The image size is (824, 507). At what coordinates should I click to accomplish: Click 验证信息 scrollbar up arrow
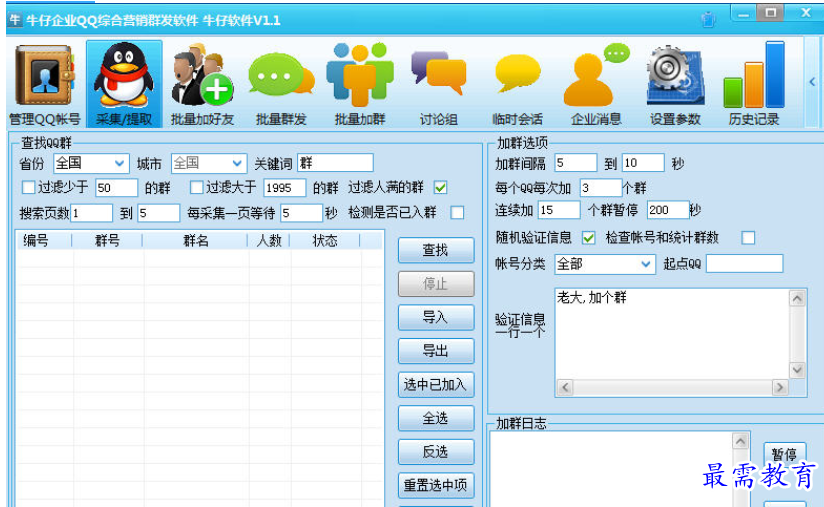797,299
